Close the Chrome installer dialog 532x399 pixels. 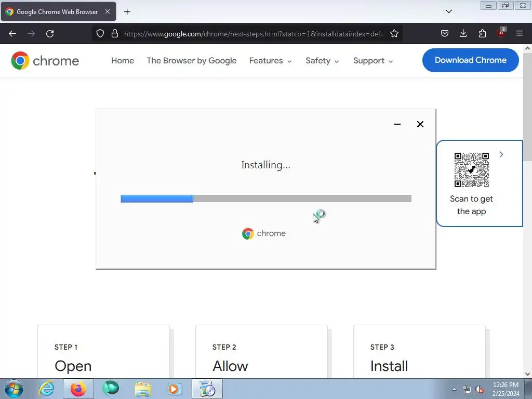click(420, 124)
